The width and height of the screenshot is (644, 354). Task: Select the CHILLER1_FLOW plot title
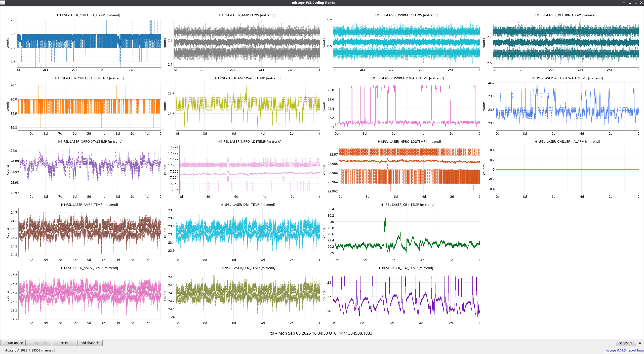[x=89, y=15]
